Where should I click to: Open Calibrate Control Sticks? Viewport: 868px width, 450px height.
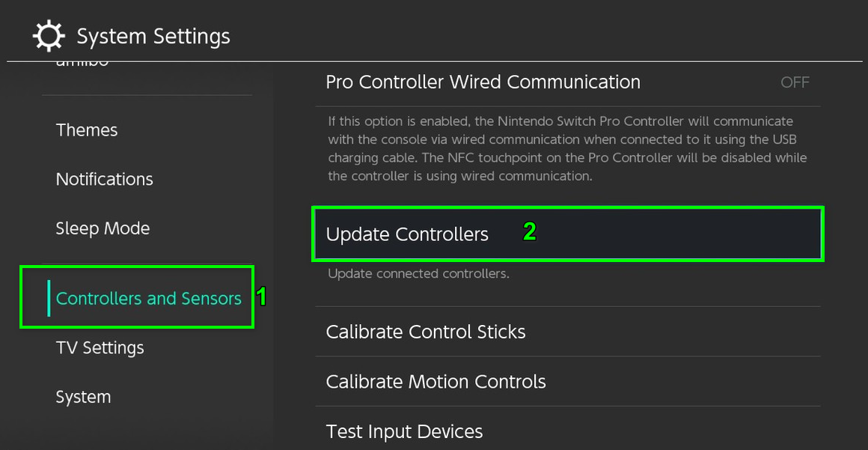tap(426, 332)
